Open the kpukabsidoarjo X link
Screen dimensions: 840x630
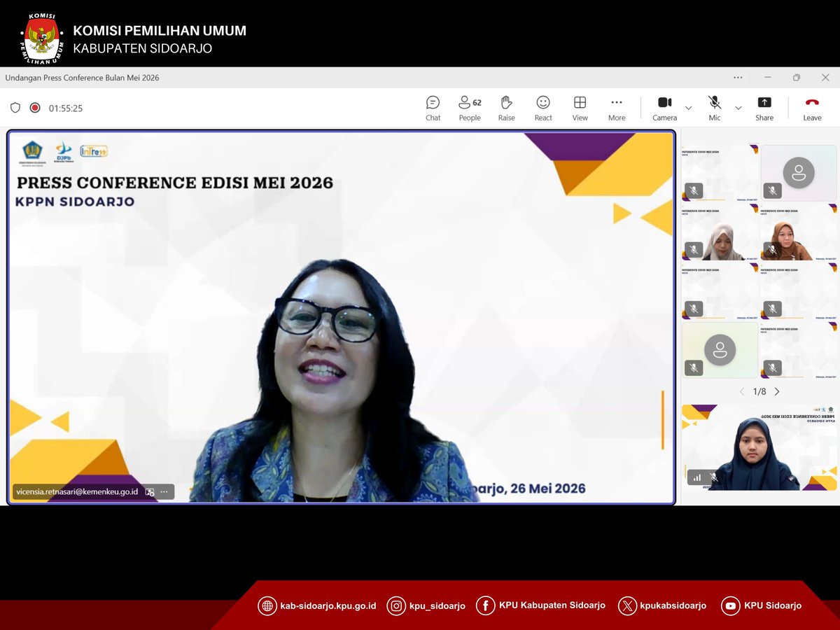coord(673,606)
